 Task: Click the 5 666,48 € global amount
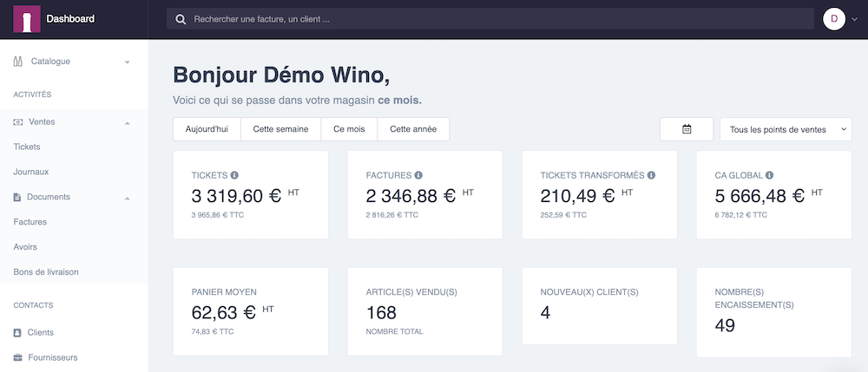pos(759,196)
